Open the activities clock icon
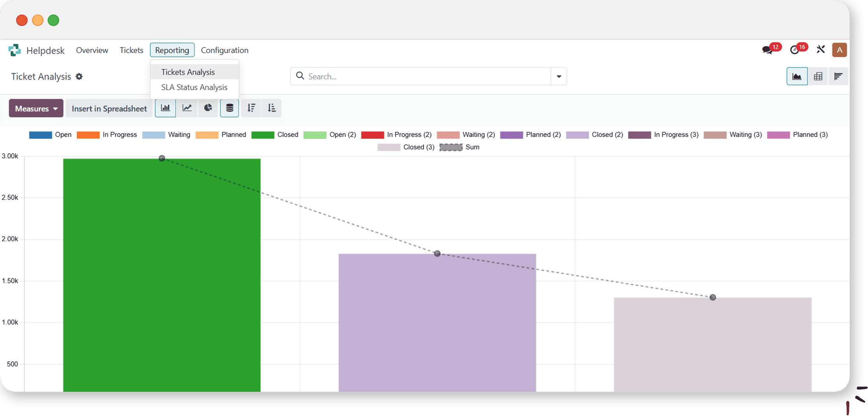868x416 pixels. pos(794,50)
